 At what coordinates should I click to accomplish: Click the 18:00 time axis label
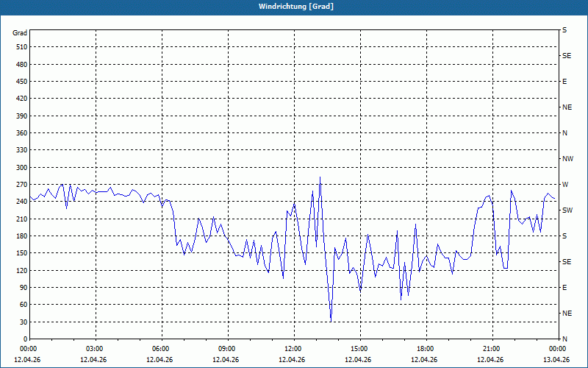tap(426, 349)
